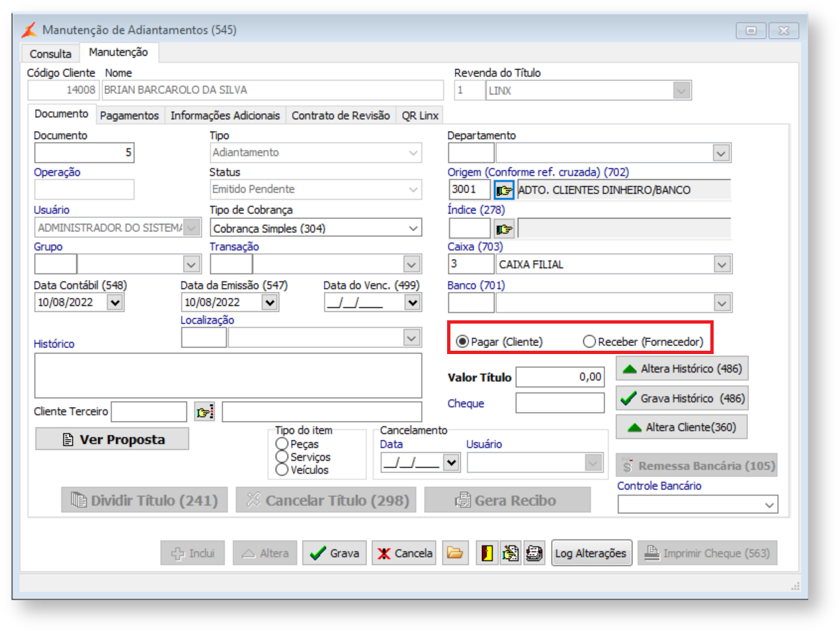Click into the Documento number field

(84, 153)
